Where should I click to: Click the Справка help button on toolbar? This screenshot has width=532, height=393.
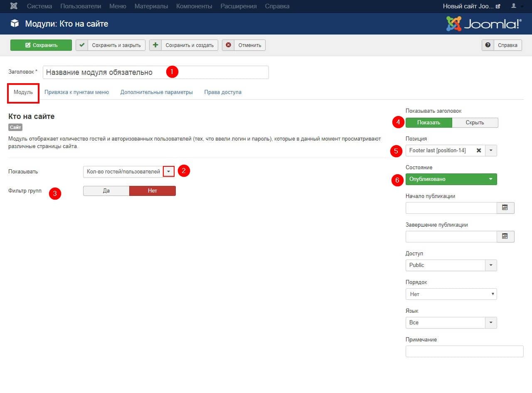coord(502,45)
